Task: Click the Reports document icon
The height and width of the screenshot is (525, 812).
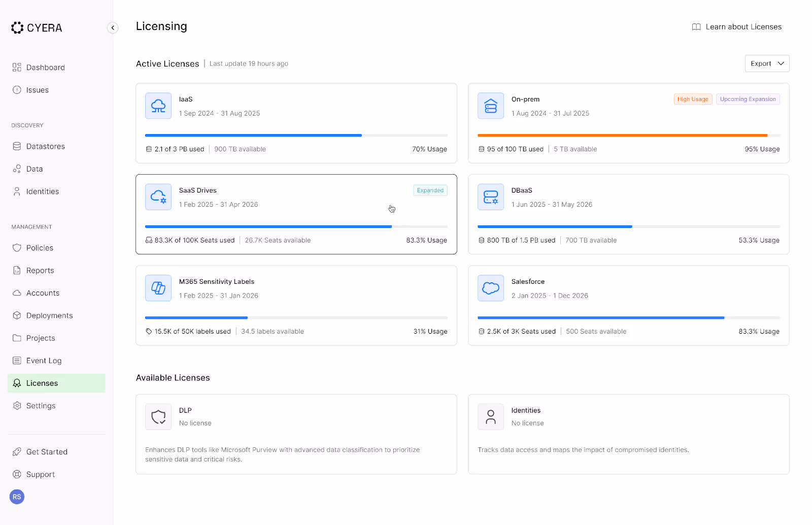Action: coord(17,271)
